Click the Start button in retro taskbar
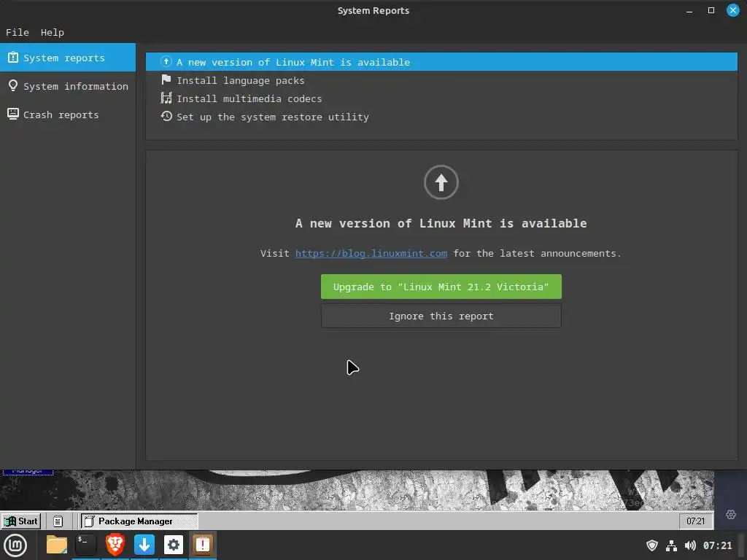 21,521
